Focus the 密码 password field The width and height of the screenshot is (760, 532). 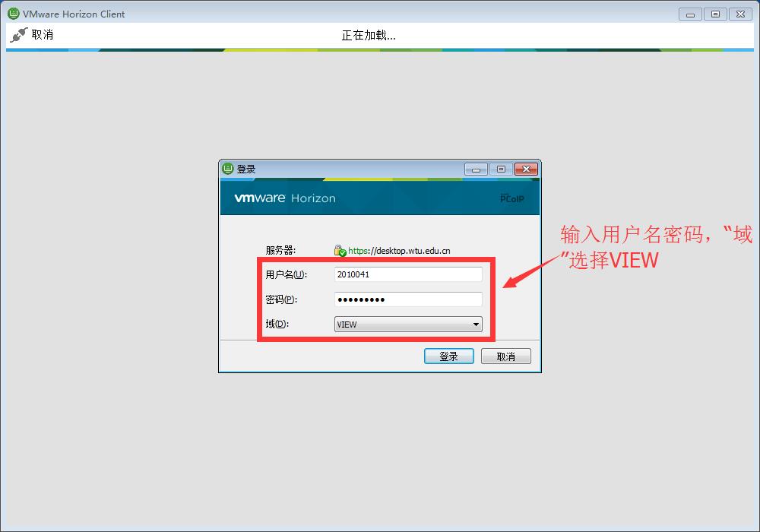pyautogui.click(x=408, y=299)
